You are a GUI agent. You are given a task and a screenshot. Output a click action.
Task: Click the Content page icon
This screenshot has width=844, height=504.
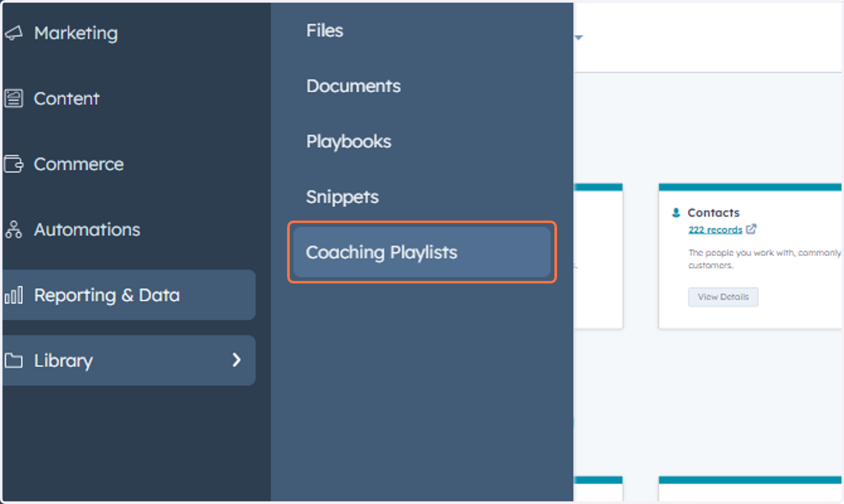pos(13,98)
